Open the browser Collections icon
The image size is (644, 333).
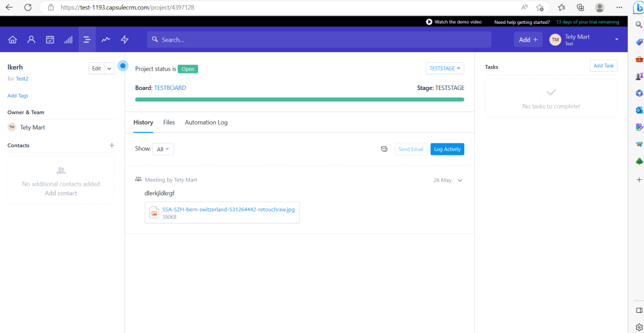click(580, 7)
